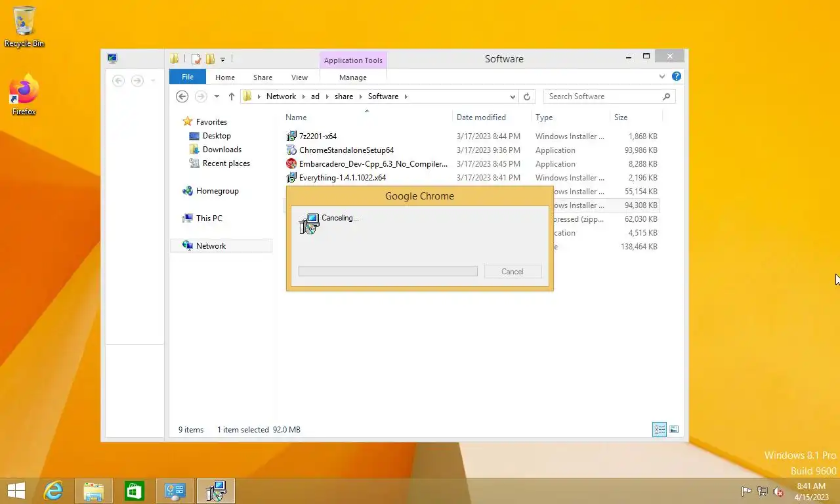Open the File menu tab
Screen dimensions: 840x504
click(x=188, y=77)
